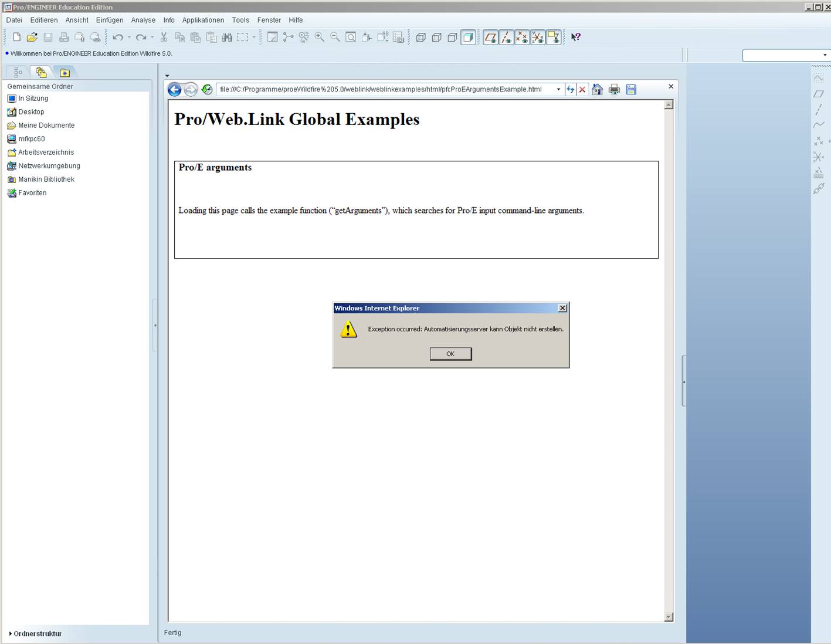Screen dimensions: 831x644
Task: Open the Ansicht menu
Action: click(77, 20)
